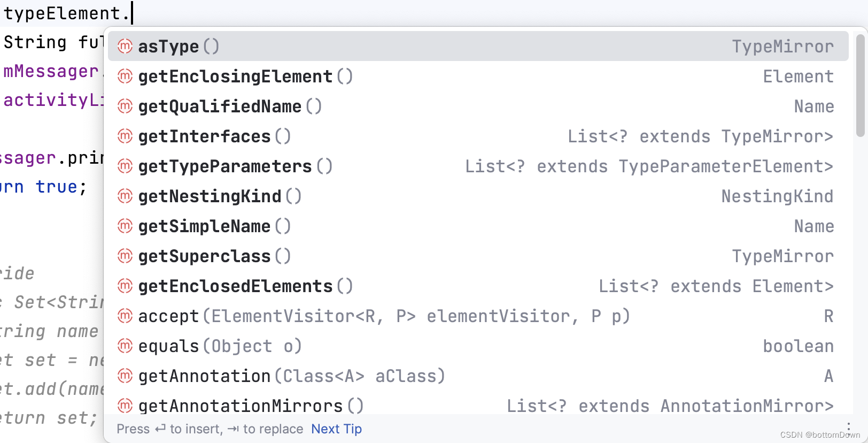This screenshot has height=443, width=868.
Task: Select the getSimpleName() suggestion
Action: [204, 226]
